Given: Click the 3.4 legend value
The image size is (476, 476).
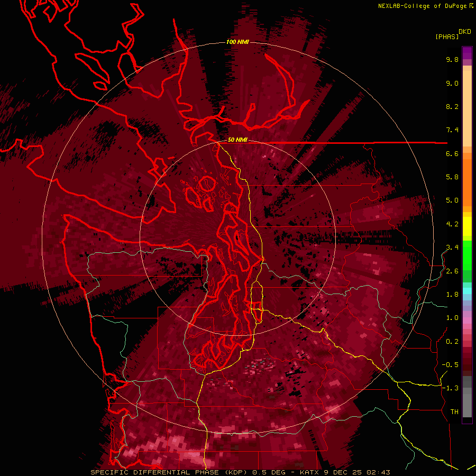Looking at the screenshot, I should 452,248.
